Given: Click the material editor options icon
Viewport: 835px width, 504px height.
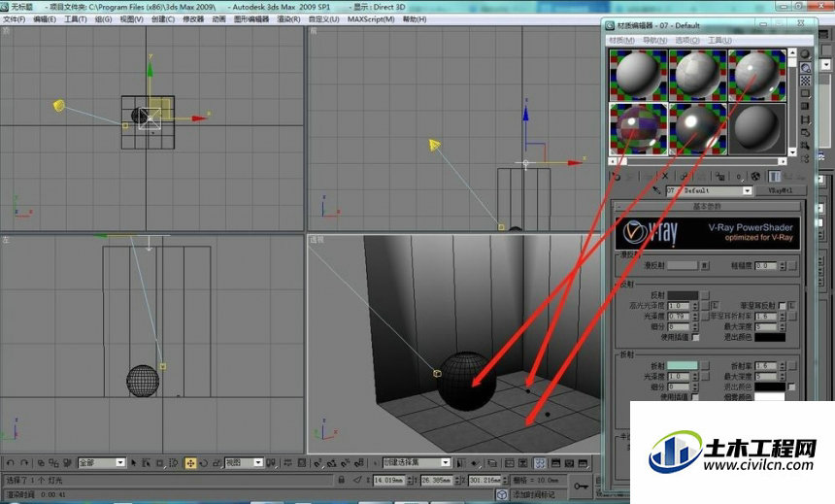Looking at the screenshot, I should [x=805, y=133].
